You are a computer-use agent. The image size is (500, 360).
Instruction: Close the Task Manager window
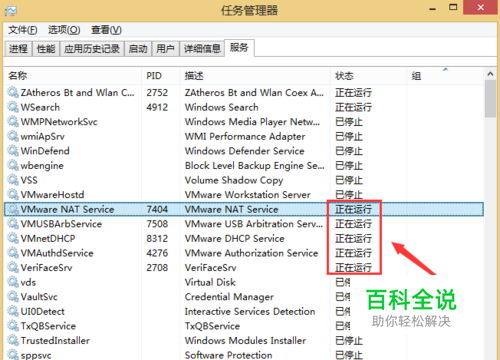click(481, 7)
